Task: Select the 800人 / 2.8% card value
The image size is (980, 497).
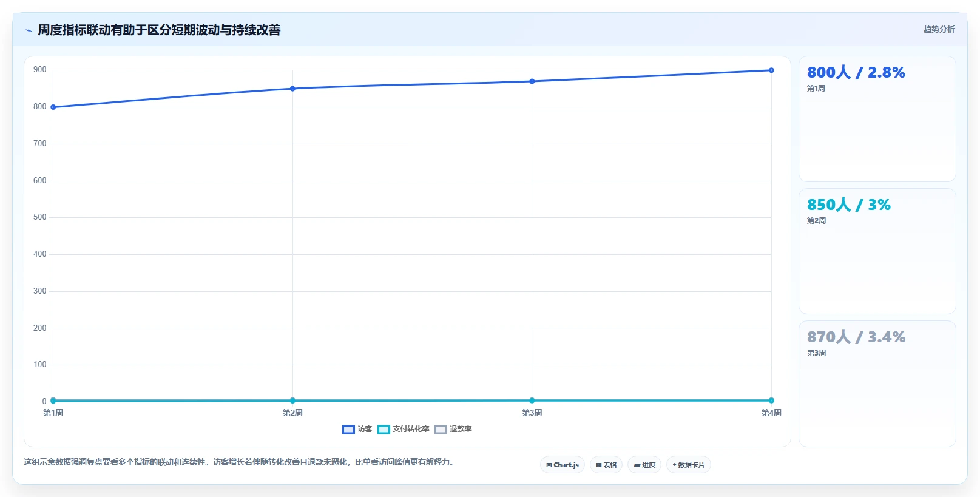Action: tap(856, 72)
